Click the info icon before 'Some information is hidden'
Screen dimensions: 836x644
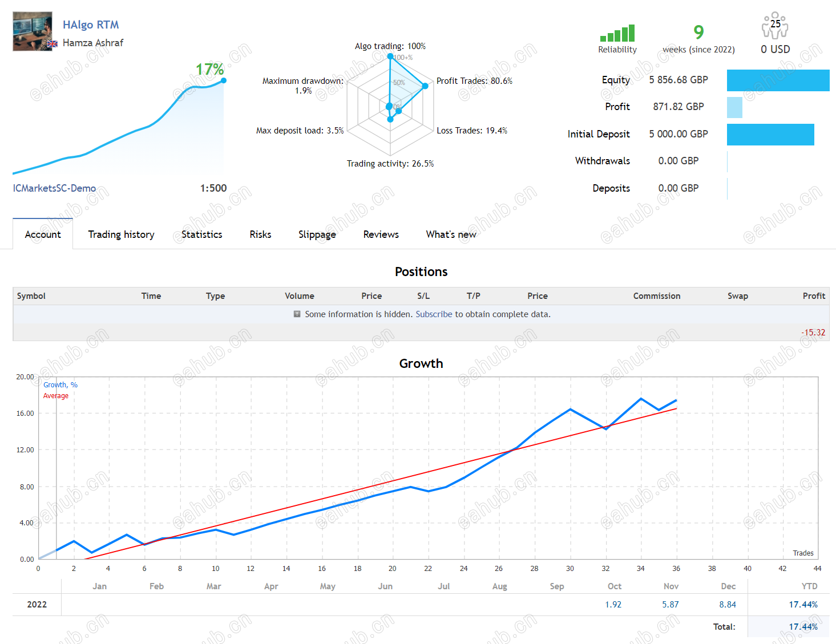pos(297,314)
